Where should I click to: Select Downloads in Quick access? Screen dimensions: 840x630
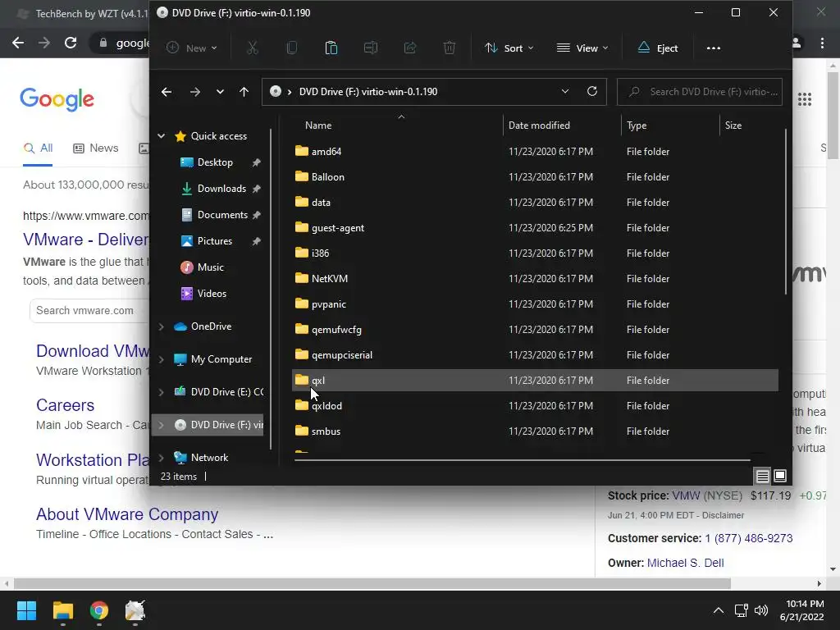221,189
